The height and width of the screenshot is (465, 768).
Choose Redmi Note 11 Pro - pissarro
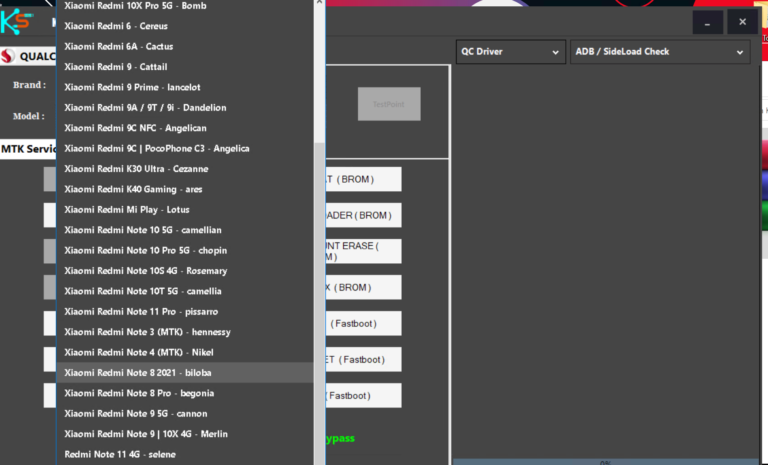point(185,312)
